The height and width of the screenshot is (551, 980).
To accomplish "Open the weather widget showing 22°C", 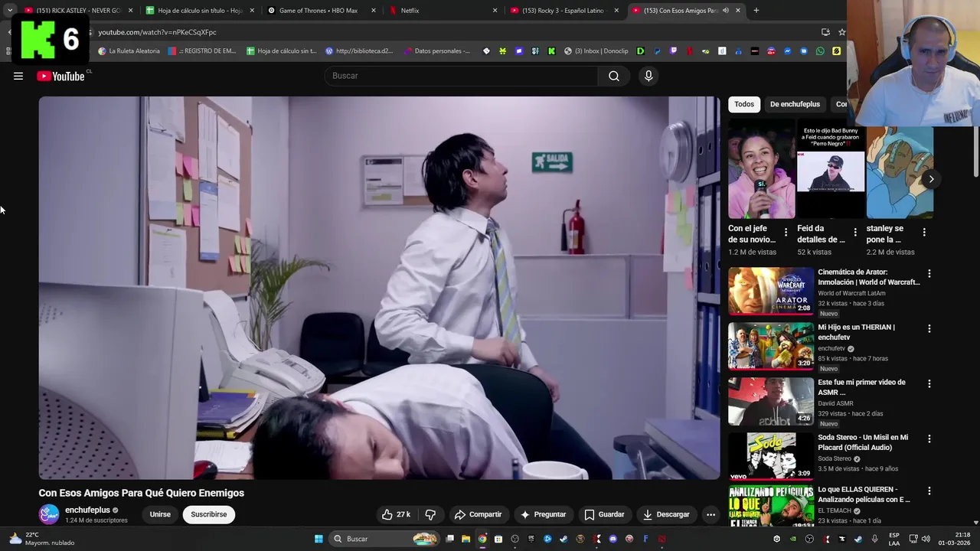I will [42, 539].
